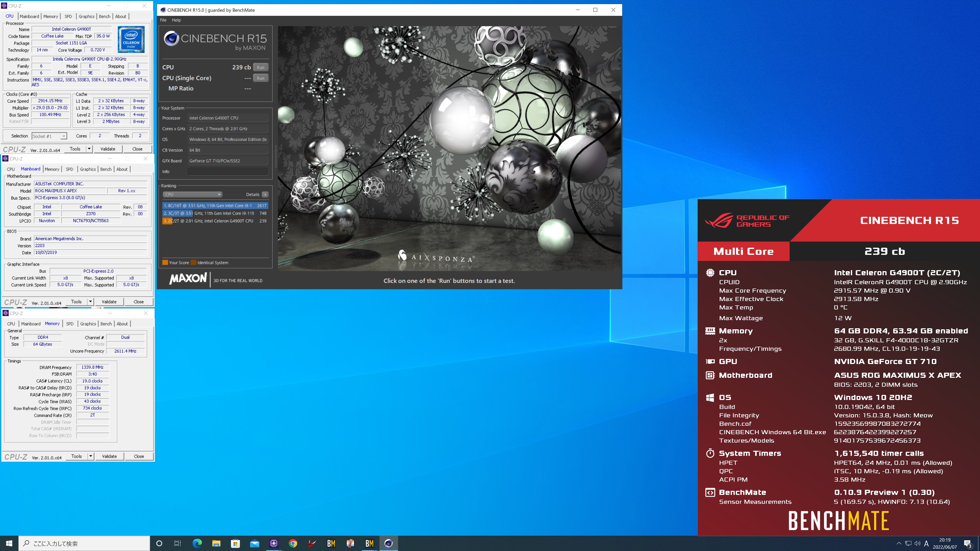Image resolution: width=980 pixels, height=551 pixels.
Task: Open the File menu in Cinebench
Action: tap(163, 20)
